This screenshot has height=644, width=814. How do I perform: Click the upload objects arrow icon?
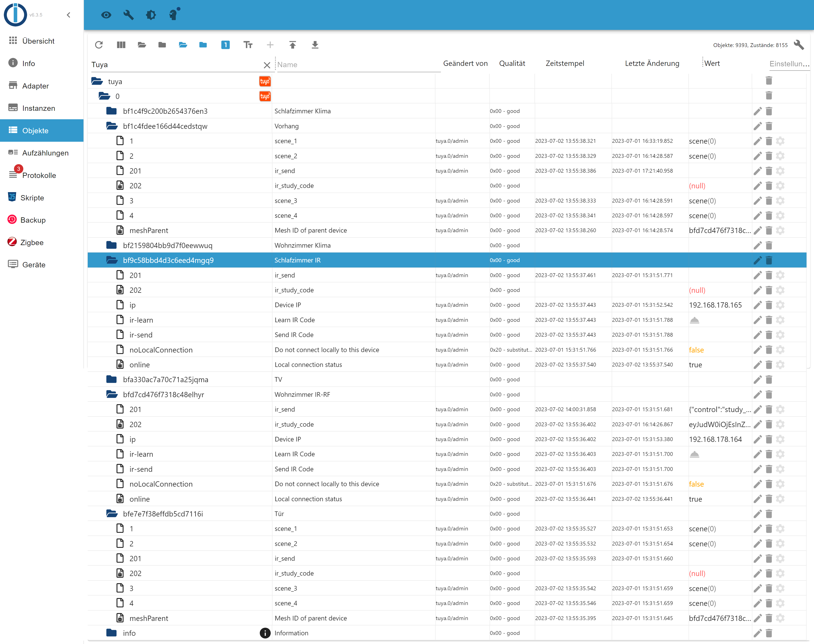tap(293, 45)
